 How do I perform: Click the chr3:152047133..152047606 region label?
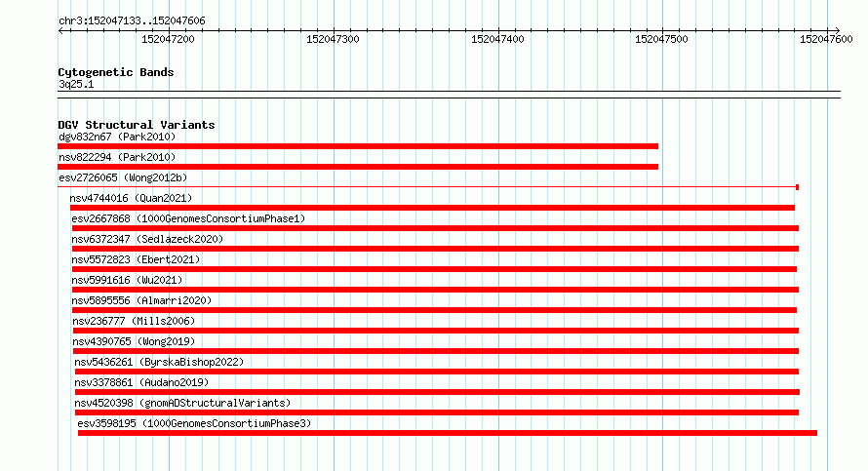point(132,20)
